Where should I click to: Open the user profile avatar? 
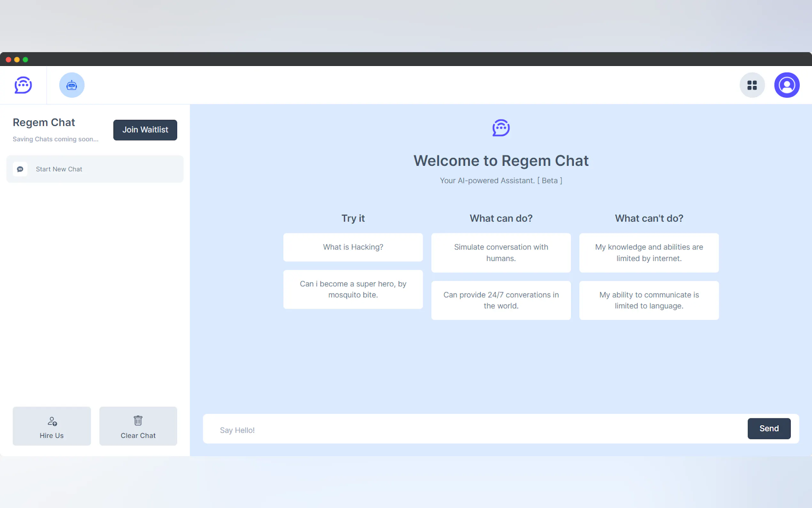point(786,85)
